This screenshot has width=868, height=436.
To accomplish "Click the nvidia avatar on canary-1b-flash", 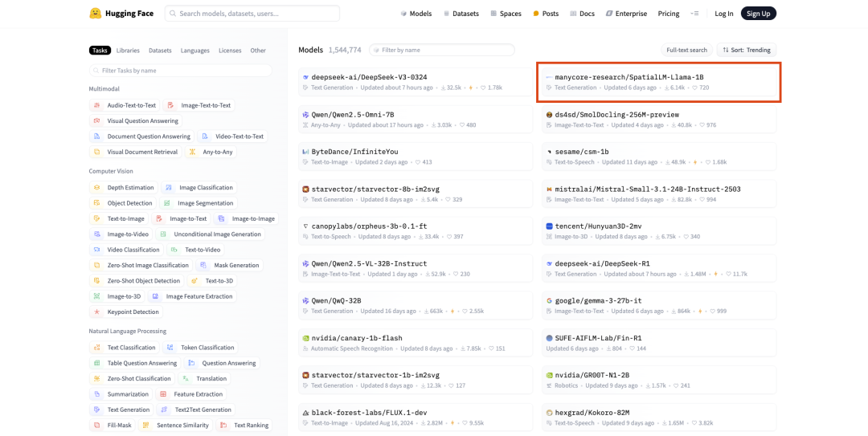I will [305, 338].
